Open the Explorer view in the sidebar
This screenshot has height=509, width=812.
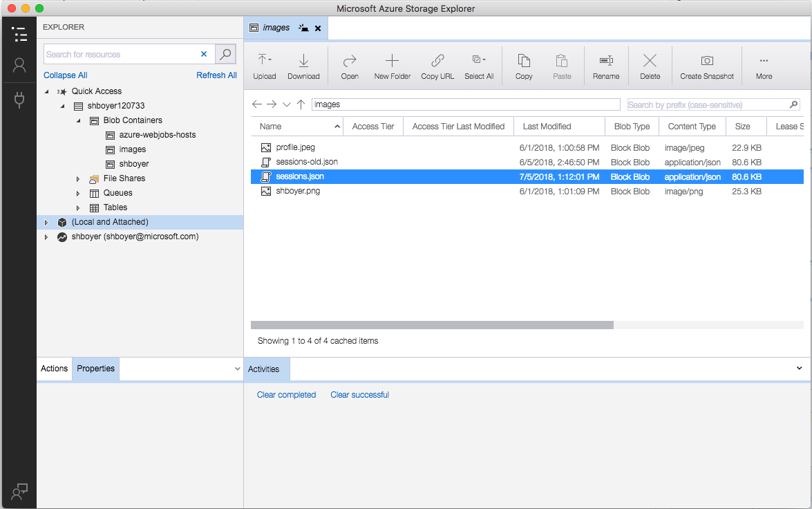pyautogui.click(x=19, y=34)
